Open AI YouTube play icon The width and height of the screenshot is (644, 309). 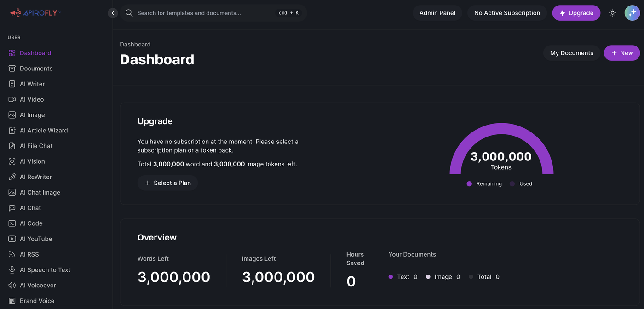(12, 239)
